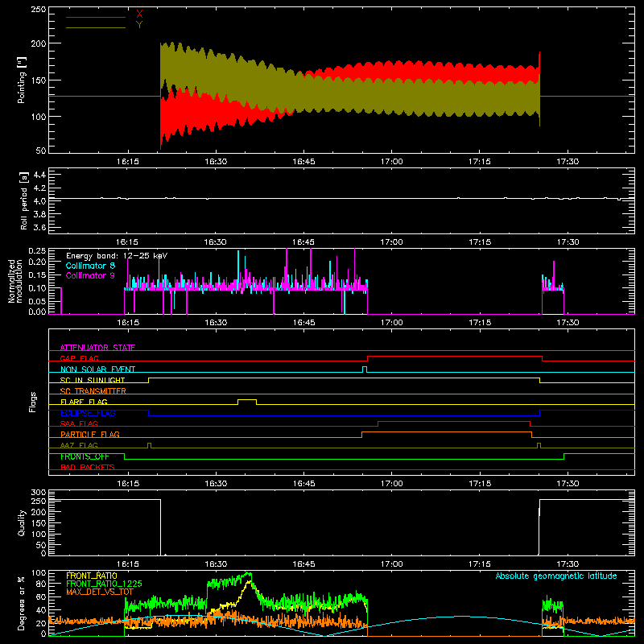Click the raised FLARE_FLAG step near 16:35
The width and height of the screenshot is (644, 644).
click(247, 399)
